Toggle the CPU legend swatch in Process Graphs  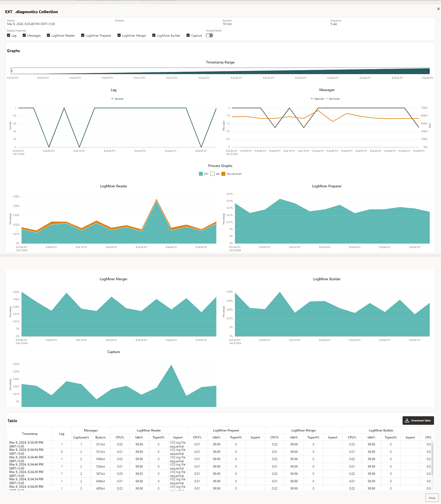[x=201, y=174]
